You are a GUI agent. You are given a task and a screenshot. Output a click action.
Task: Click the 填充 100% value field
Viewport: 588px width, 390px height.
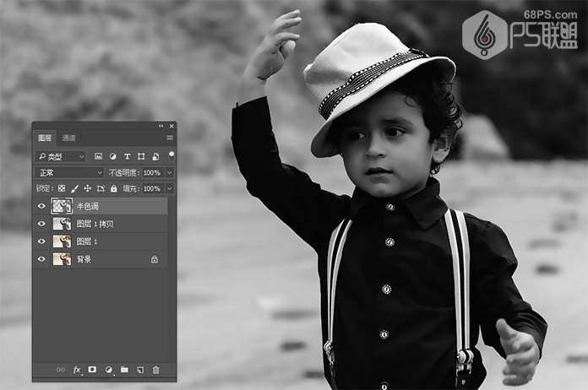click(x=153, y=188)
